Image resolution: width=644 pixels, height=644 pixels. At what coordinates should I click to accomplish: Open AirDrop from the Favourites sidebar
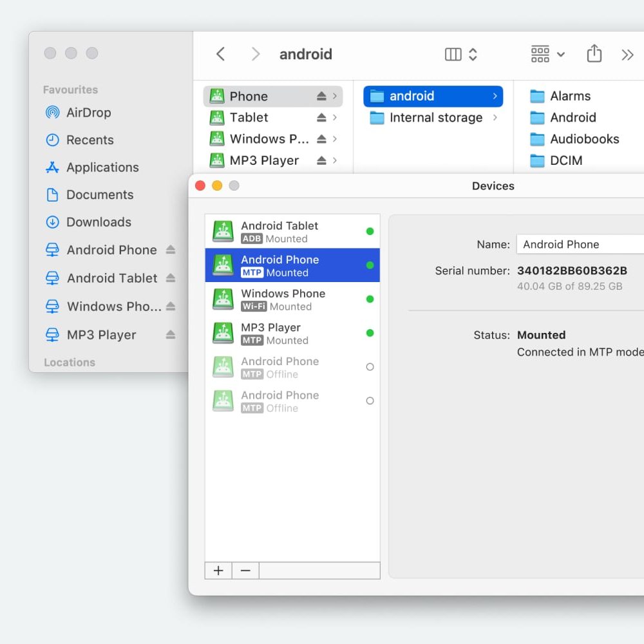[88, 113]
